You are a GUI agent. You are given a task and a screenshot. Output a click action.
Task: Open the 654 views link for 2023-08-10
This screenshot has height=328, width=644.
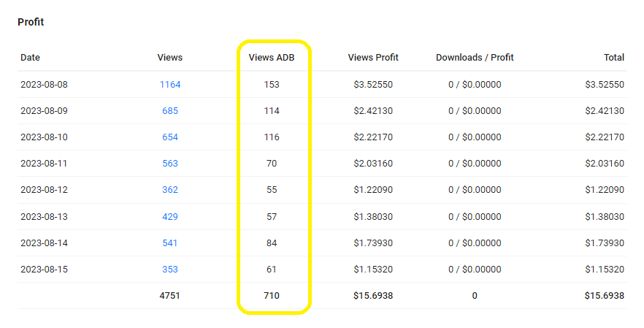click(x=170, y=137)
